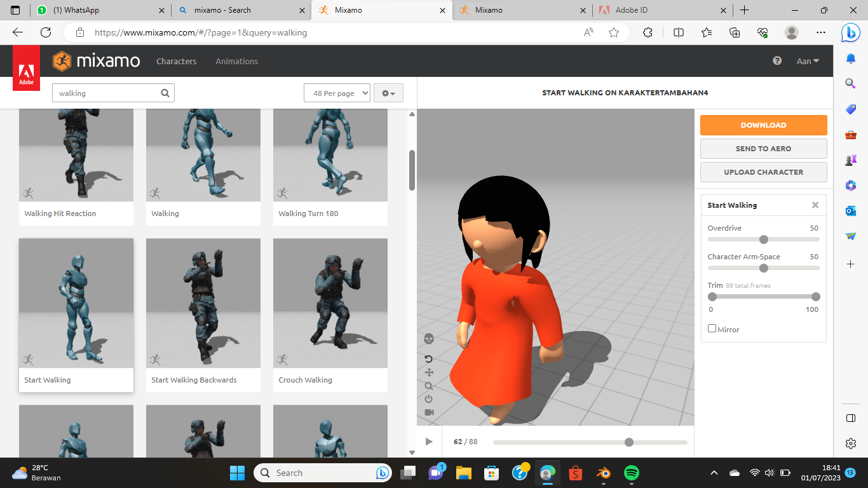The image size is (868, 488).
Task: Switch to the Animations tab
Action: tap(236, 61)
